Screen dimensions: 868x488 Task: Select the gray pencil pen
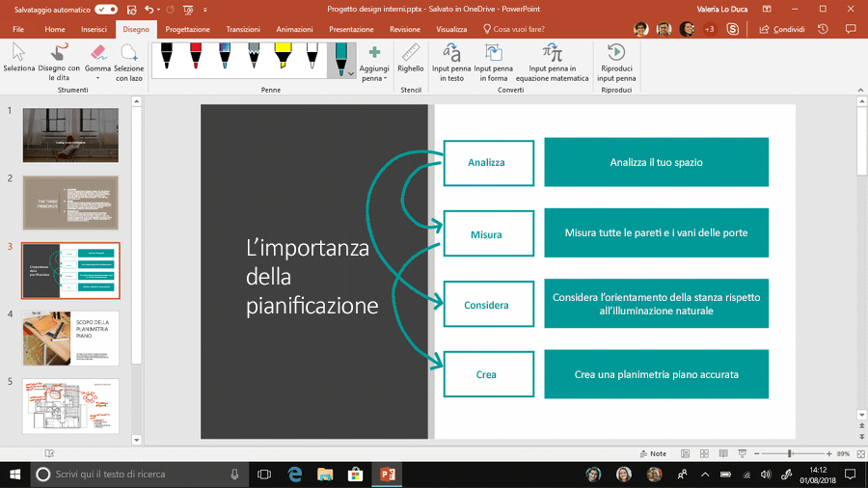[254, 56]
